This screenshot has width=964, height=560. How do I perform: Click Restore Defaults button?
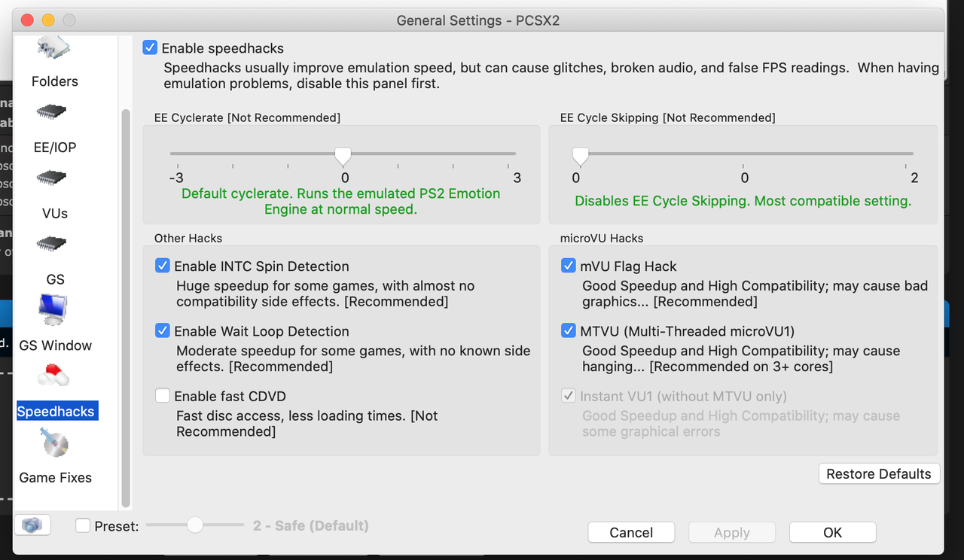(879, 473)
